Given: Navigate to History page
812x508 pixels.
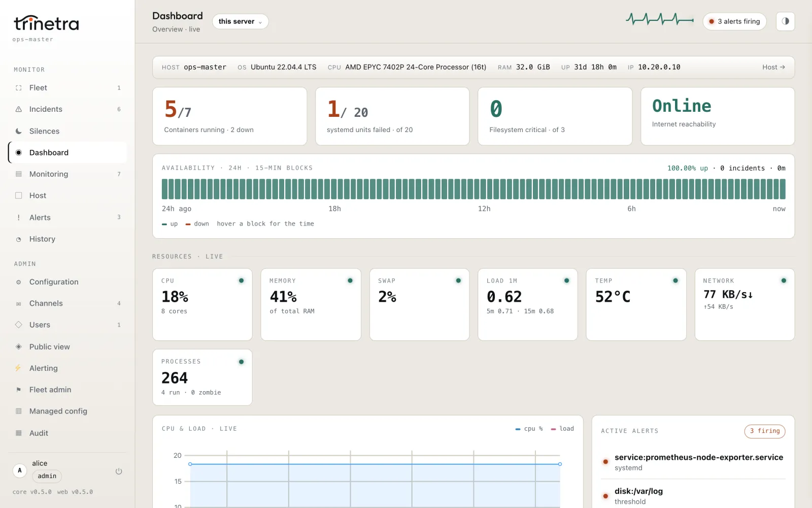Looking at the screenshot, I should (x=67, y=239).
